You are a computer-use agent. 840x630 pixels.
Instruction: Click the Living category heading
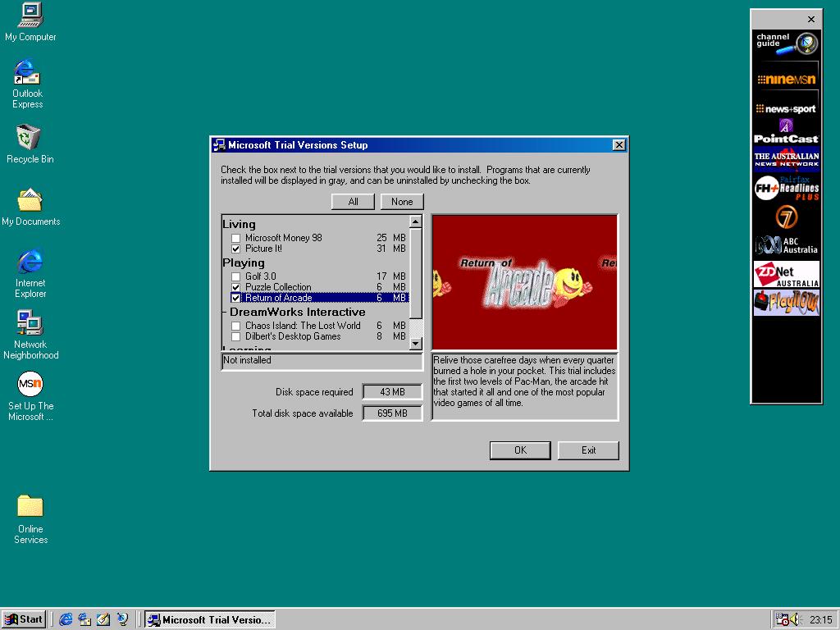pyautogui.click(x=239, y=225)
